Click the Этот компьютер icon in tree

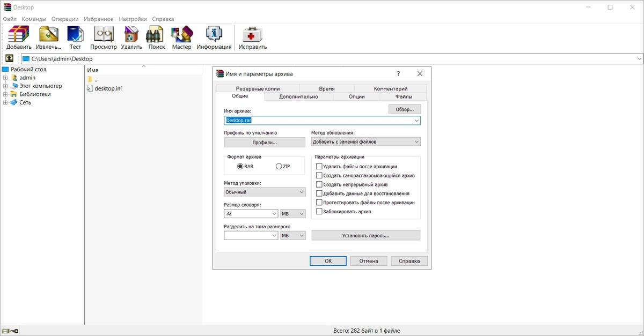pyautogui.click(x=14, y=86)
